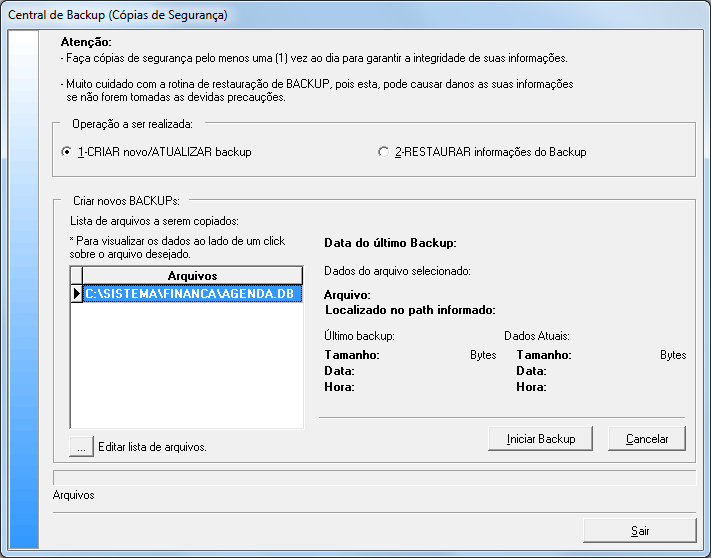Screen dimensions: 711x558
Task: Click the "Atenção:" warning heading
Action: point(86,42)
